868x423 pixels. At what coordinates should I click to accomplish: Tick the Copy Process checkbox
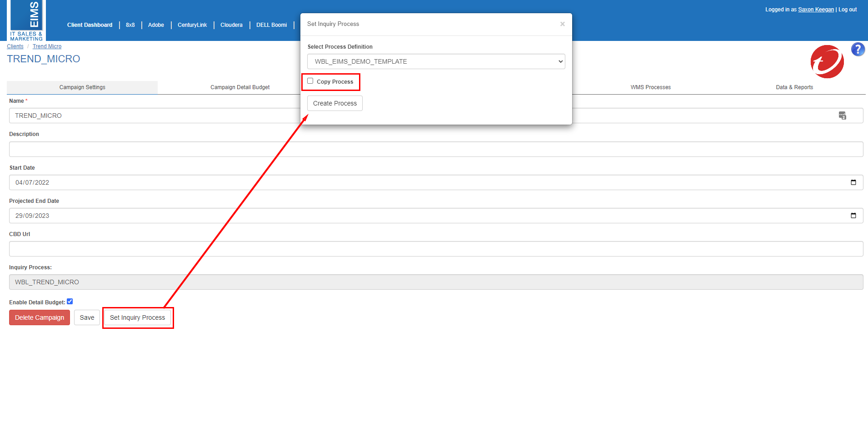[x=310, y=81]
